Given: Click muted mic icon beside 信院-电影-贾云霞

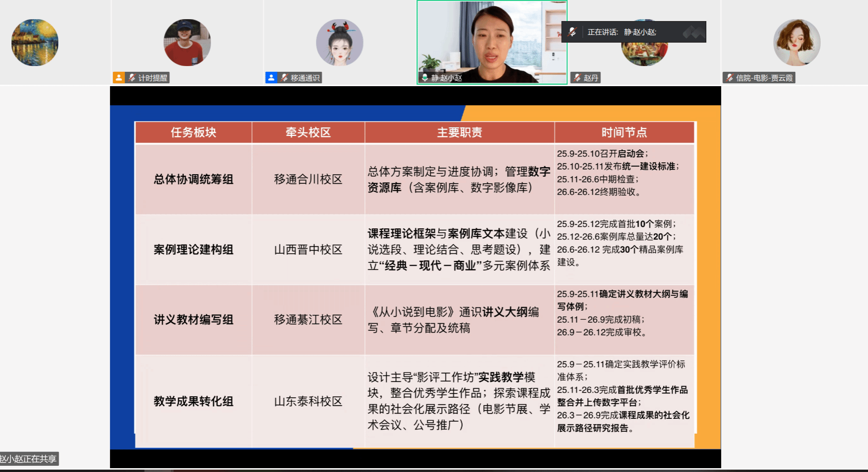Looking at the screenshot, I should (x=730, y=78).
